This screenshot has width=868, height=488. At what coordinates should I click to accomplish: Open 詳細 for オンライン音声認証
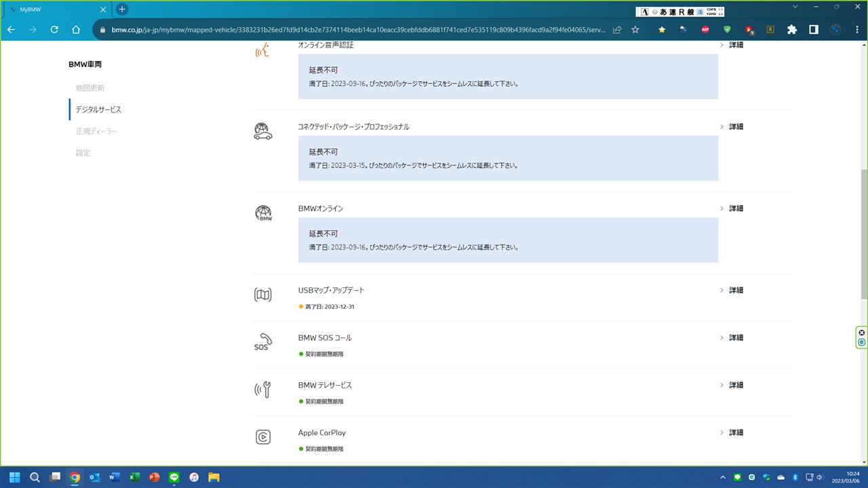732,45
